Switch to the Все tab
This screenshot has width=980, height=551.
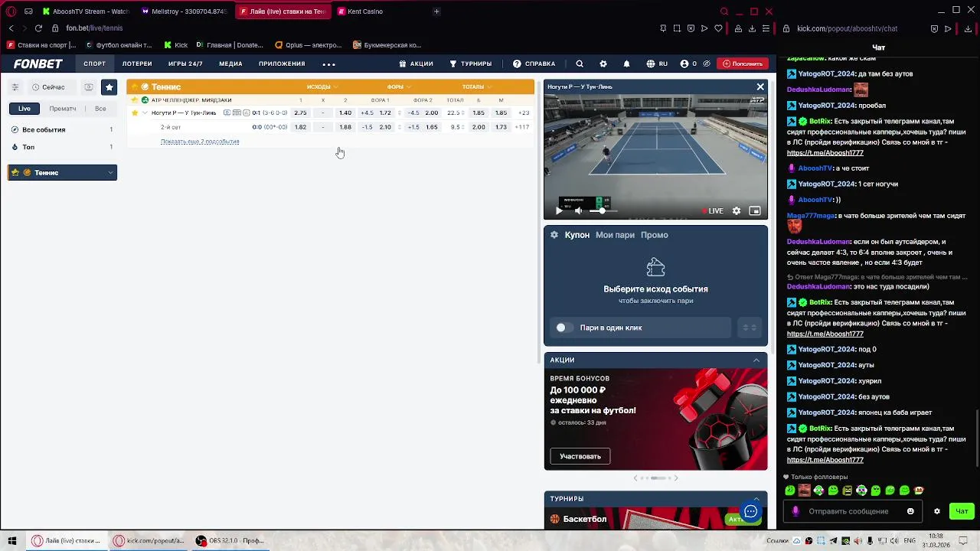pyautogui.click(x=100, y=109)
